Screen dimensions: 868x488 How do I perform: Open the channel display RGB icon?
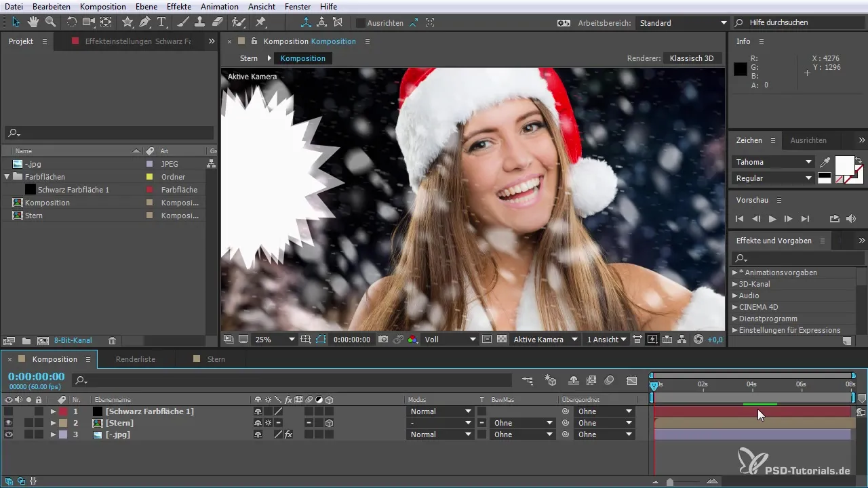(x=412, y=340)
